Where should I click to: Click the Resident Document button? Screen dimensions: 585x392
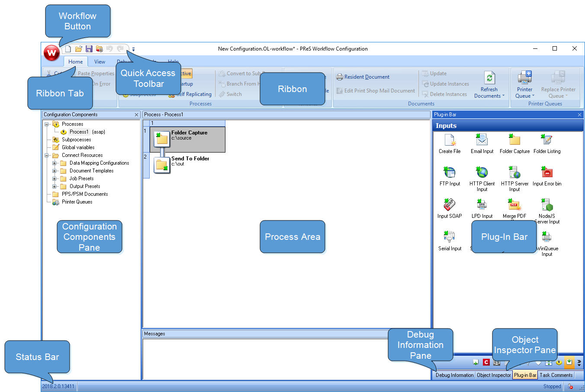click(x=363, y=77)
